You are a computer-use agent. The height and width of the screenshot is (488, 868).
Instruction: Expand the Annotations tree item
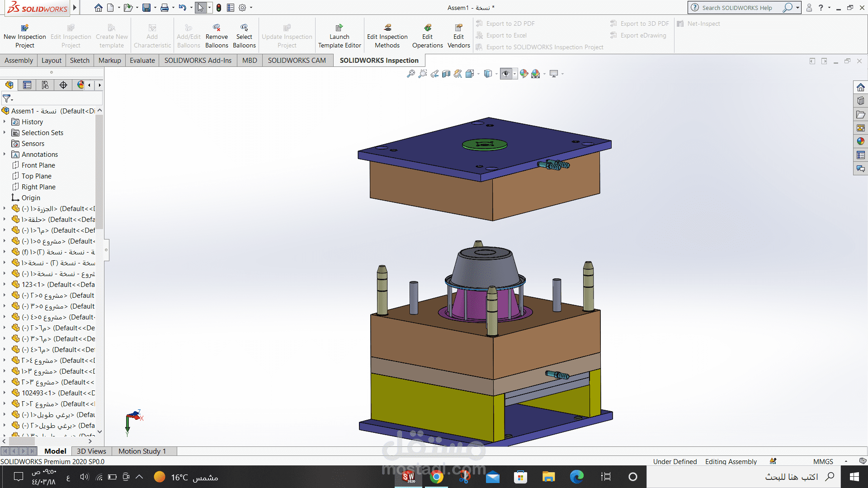(5, 155)
